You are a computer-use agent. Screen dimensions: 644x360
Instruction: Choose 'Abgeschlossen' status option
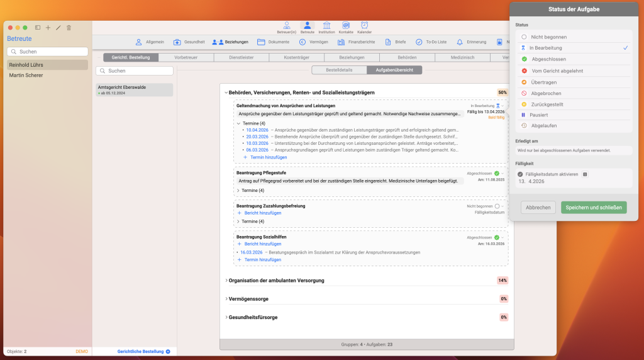(x=548, y=59)
